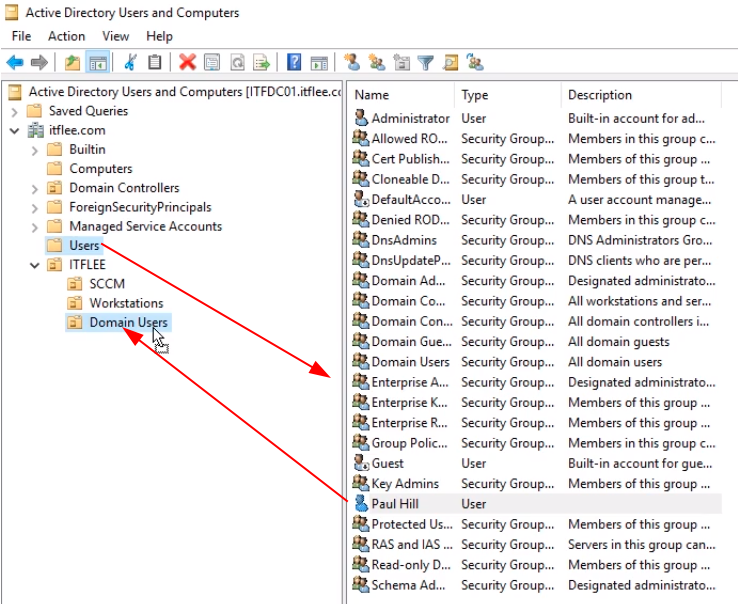Viewport: 738px width, 604px height.
Task: Click the Find objects icon
Action: (x=450, y=62)
